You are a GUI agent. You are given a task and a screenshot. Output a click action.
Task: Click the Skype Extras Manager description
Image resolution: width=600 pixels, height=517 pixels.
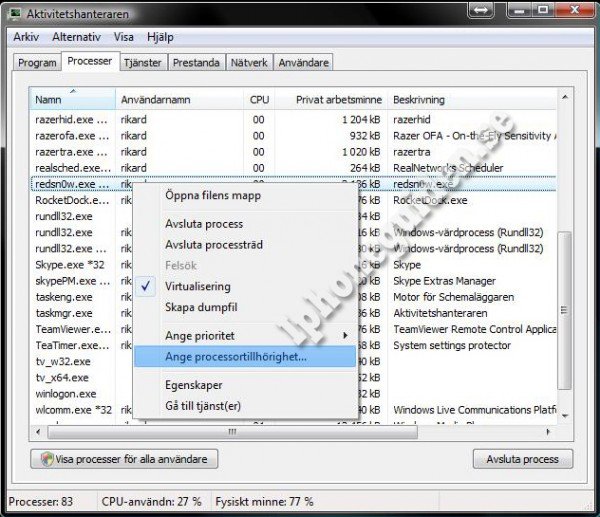point(444,281)
